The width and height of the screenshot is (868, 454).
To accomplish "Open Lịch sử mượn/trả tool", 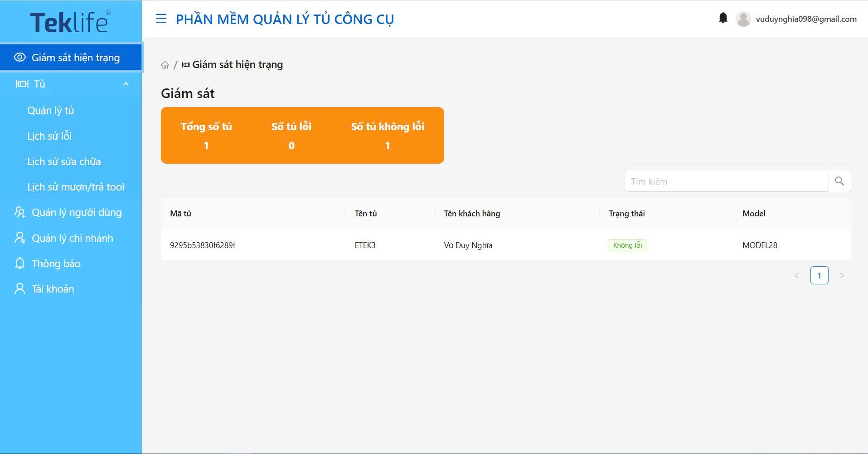I will click(x=75, y=187).
